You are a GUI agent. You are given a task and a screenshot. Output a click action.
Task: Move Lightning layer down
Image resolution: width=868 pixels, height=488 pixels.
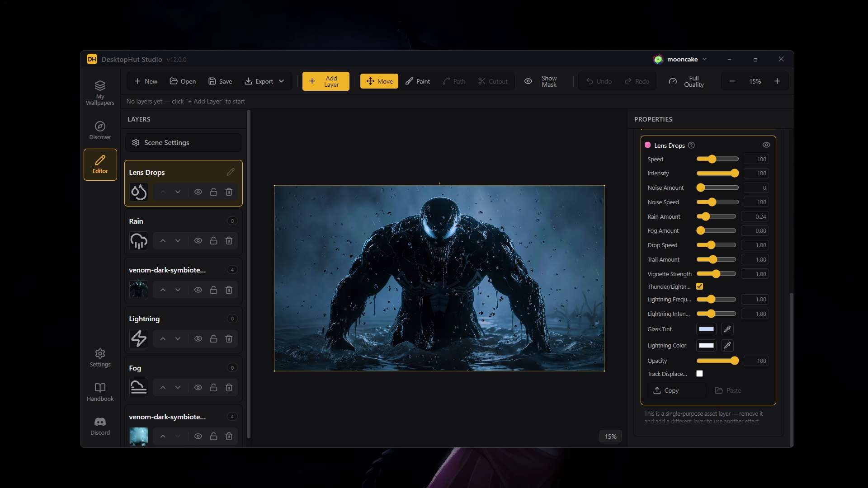[x=178, y=338]
